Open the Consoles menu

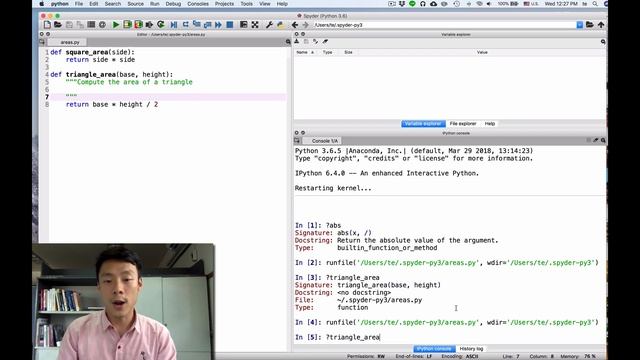pos(198,4)
